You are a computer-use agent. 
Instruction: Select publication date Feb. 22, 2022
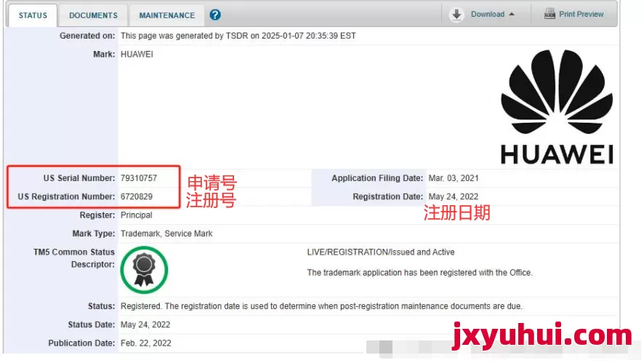146,343
